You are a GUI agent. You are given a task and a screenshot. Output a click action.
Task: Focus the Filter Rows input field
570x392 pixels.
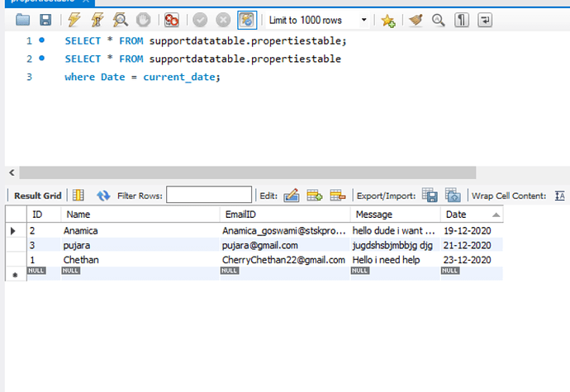pos(209,195)
